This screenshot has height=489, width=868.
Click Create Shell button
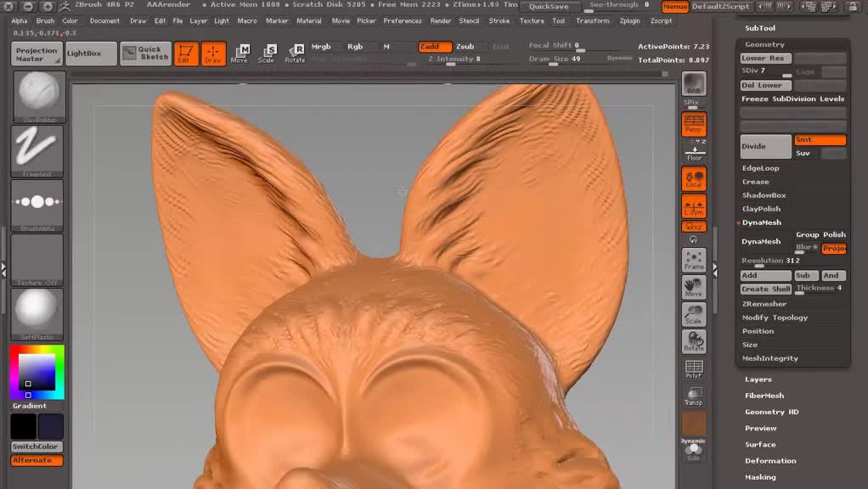point(766,289)
